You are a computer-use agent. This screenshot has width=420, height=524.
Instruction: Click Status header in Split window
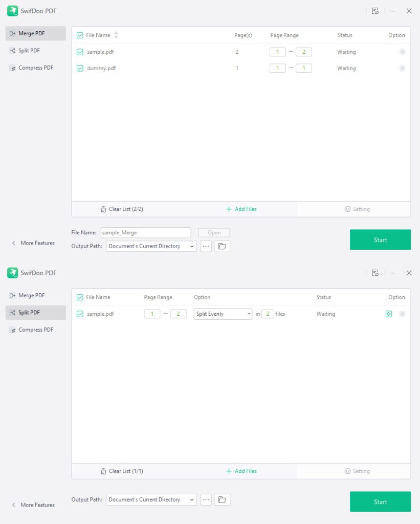[x=323, y=297]
